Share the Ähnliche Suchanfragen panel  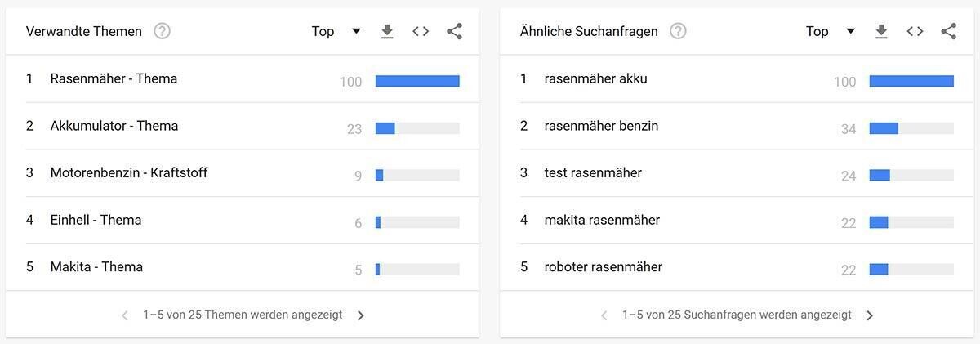[948, 31]
